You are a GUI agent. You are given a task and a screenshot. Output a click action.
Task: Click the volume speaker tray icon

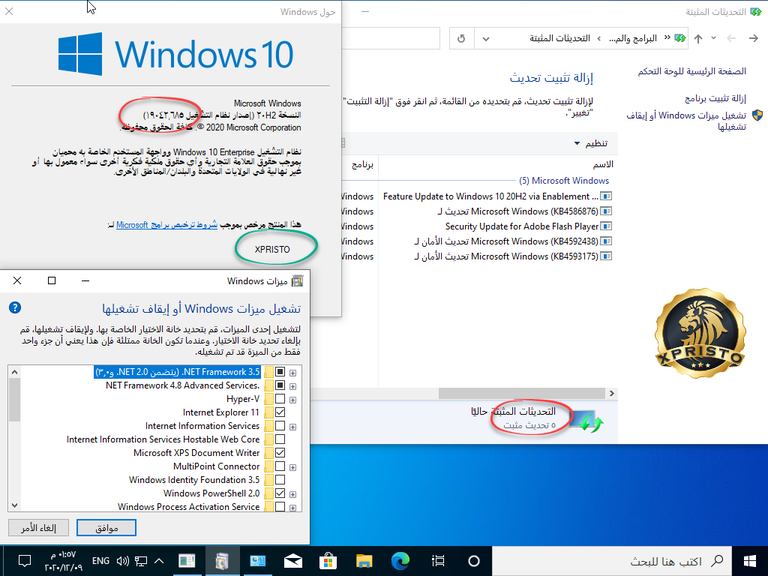point(122,561)
